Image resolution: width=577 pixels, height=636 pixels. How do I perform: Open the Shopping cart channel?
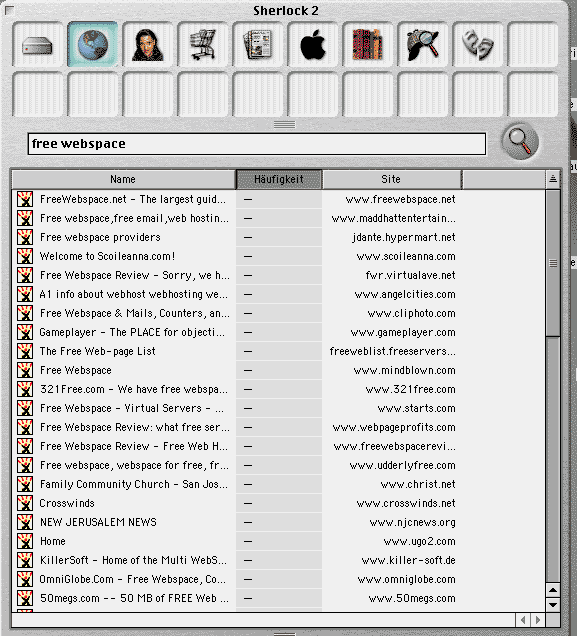click(203, 45)
